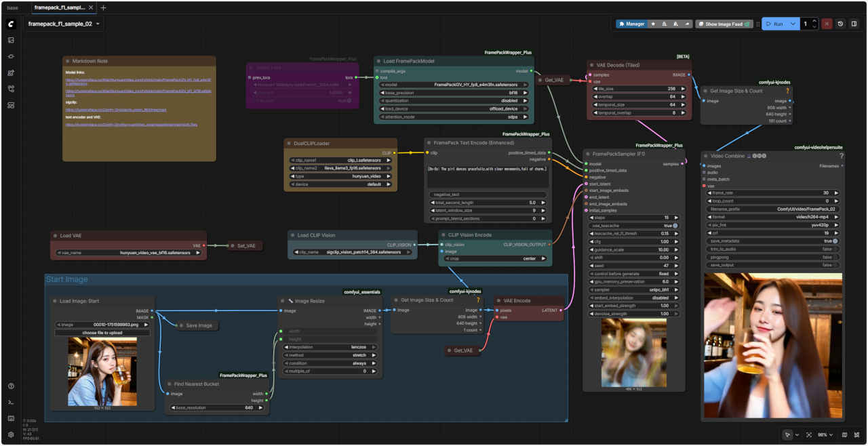Click the Show Image Feed button
This screenshot has width=868, height=446.
pyautogui.click(x=725, y=24)
